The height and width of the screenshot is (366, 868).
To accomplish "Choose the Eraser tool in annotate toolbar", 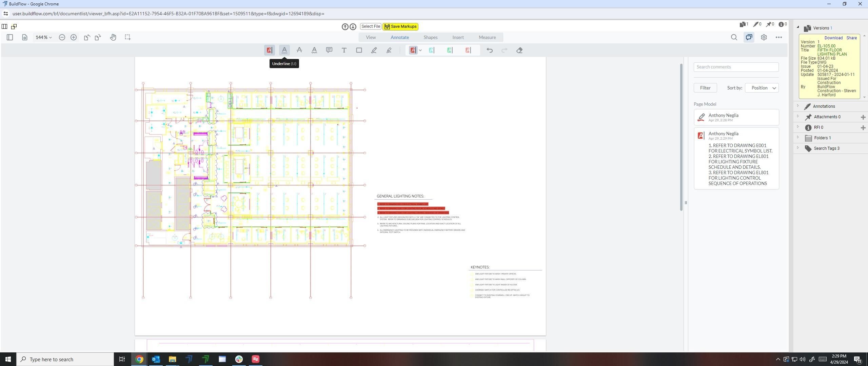I will click(519, 50).
